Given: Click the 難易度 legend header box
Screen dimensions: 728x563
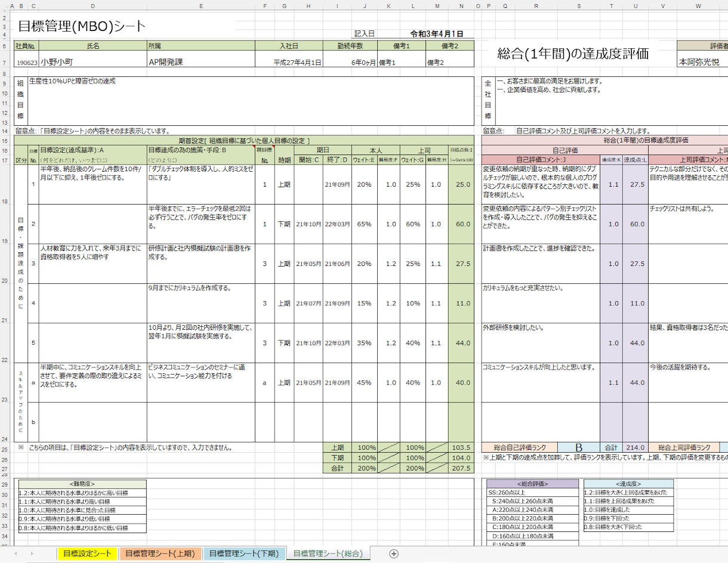Looking at the screenshot, I should (x=82, y=484).
